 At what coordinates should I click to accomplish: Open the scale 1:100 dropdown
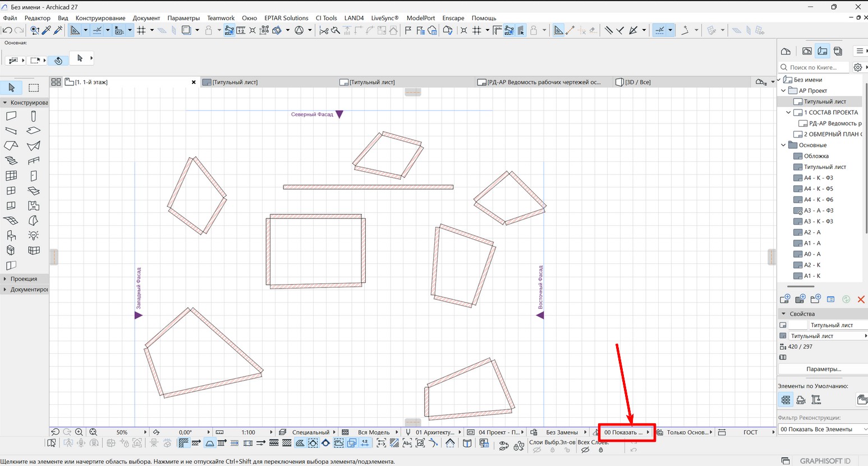[x=249, y=432]
